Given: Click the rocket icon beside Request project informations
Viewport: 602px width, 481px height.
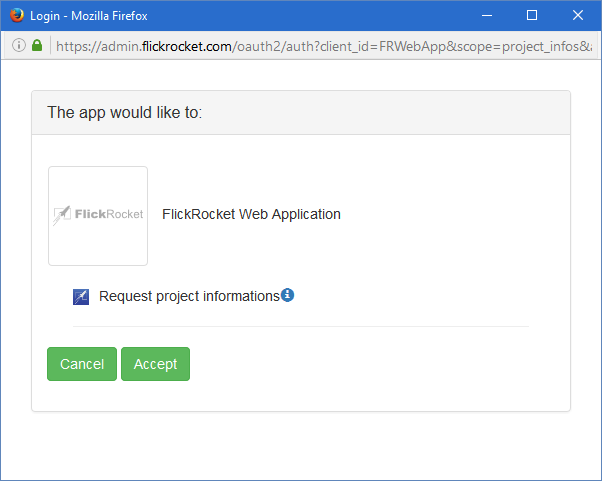Looking at the screenshot, I should [x=81, y=296].
